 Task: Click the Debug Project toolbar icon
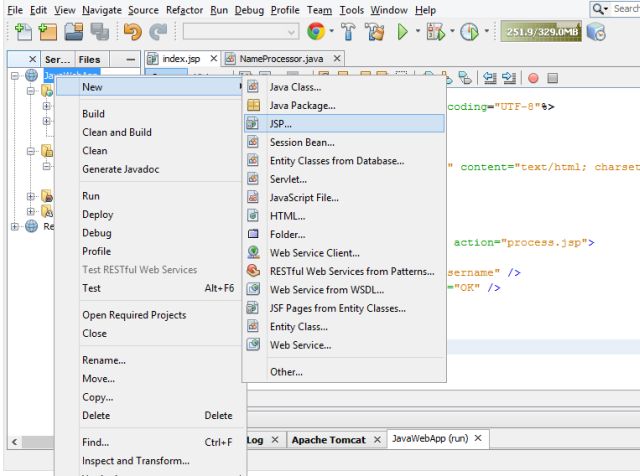point(435,32)
